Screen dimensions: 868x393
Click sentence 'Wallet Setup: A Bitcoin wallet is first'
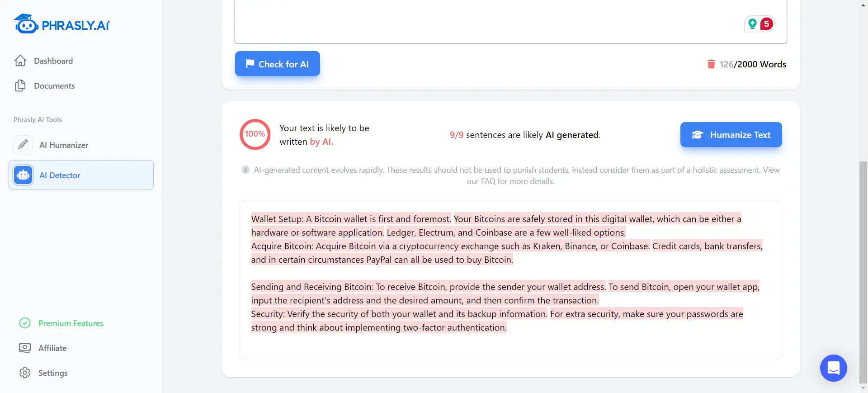point(351,219)
